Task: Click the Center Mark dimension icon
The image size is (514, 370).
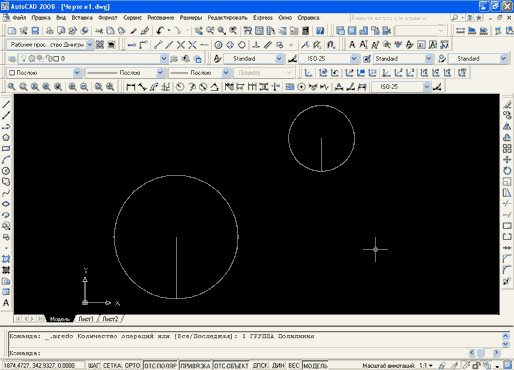Action: click(301, 87)
